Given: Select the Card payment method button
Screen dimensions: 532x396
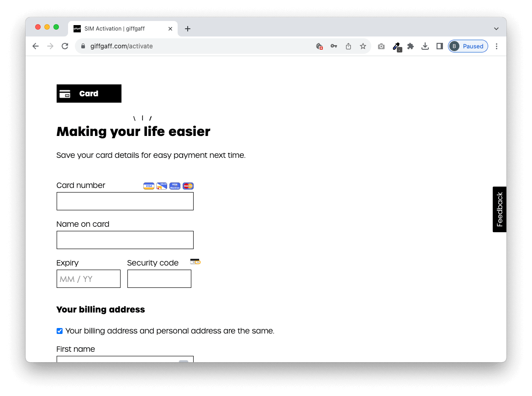Looking at the screenshot, I should (89, 94).
